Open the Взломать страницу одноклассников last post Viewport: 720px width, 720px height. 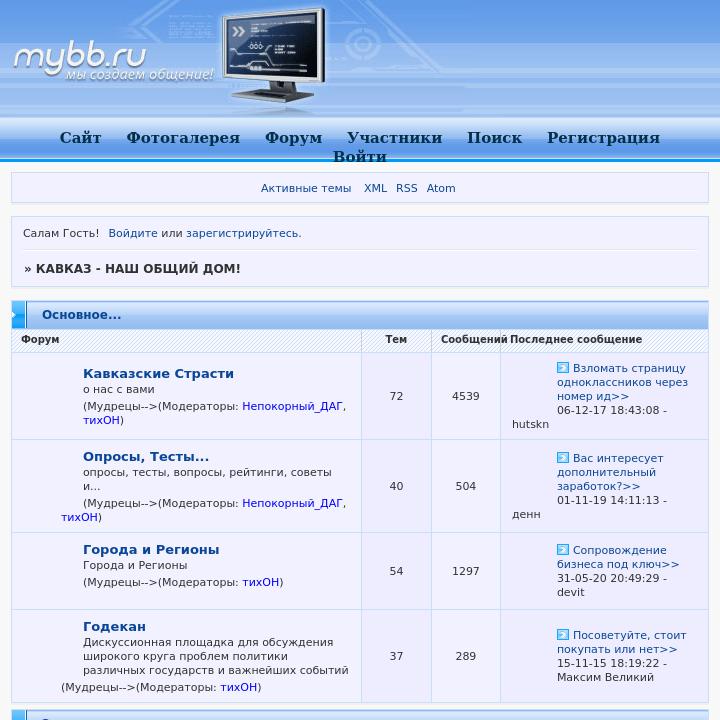click(622, 382)
